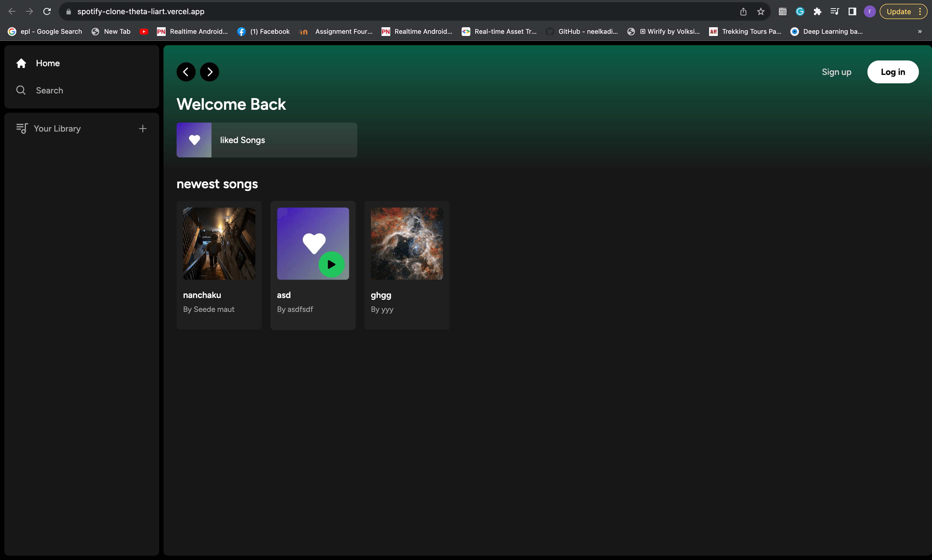Image resolution: width=932 pixels, height=560 pixels.
Task: Click the Search magnifier icon in sidebar
Action: [x=21, y=90]
